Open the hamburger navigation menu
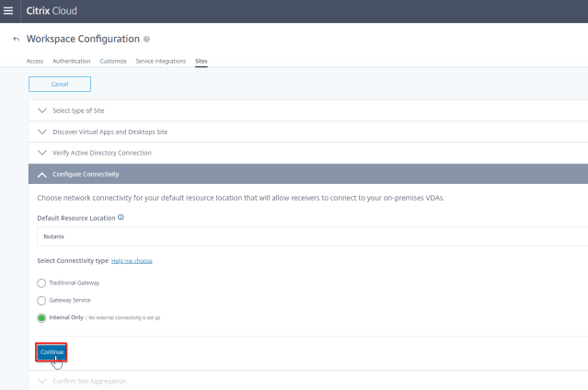The image size is (588, 390). (x=8, y=10)
